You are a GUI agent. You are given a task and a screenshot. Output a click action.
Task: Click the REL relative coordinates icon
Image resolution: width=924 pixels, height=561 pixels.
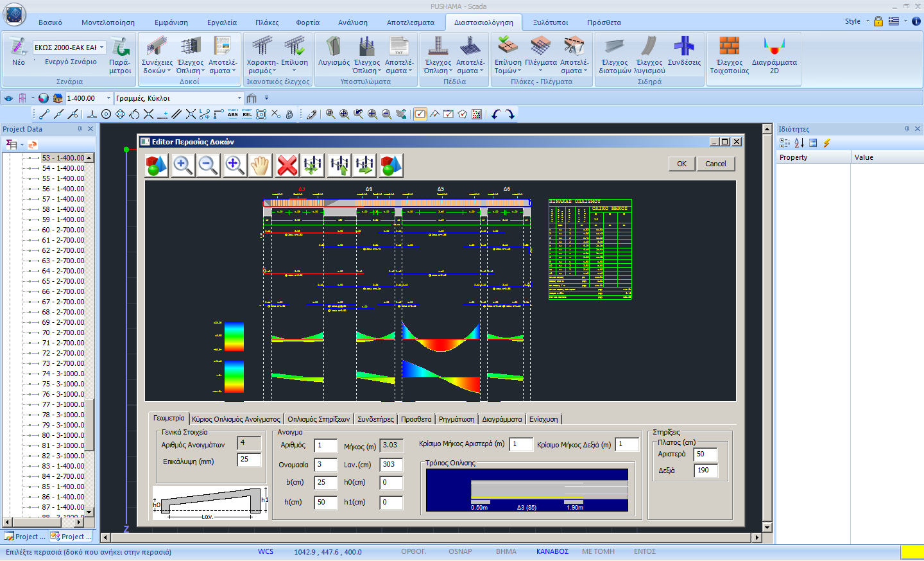247,114
